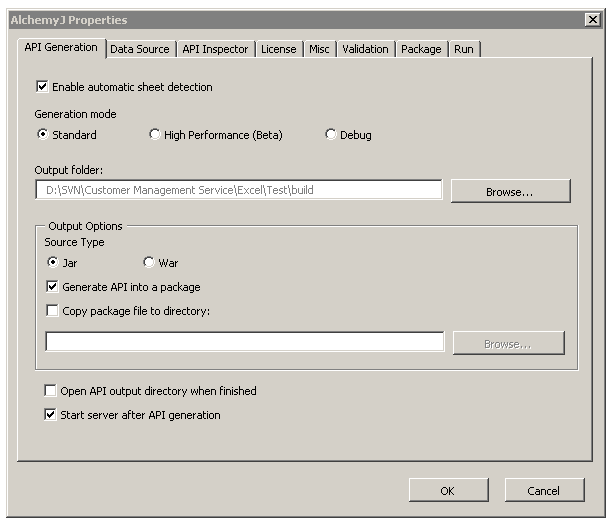Switch to the License tab

(279, 49)
